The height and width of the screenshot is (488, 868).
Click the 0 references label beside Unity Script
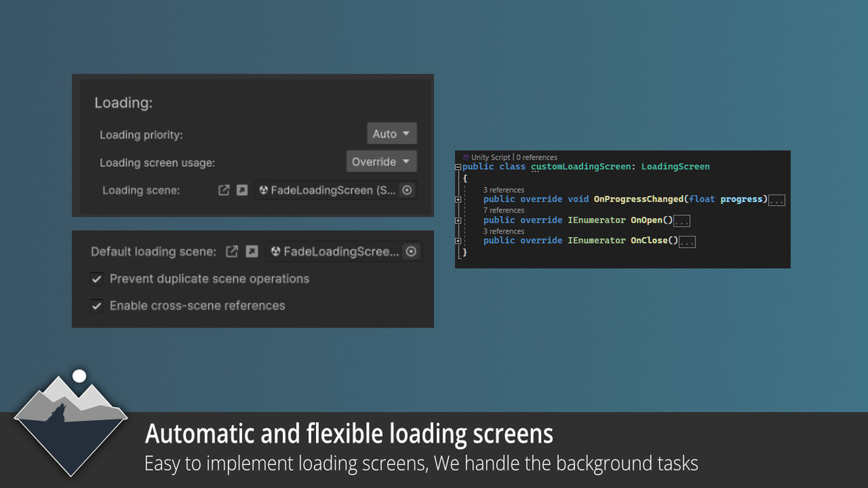click(x=535, y=157)
